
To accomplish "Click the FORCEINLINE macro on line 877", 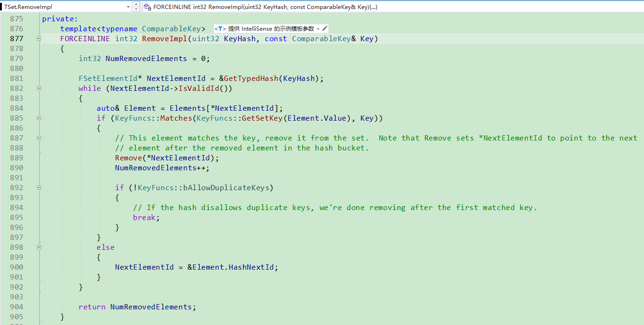I will click(x=85, y=39).
